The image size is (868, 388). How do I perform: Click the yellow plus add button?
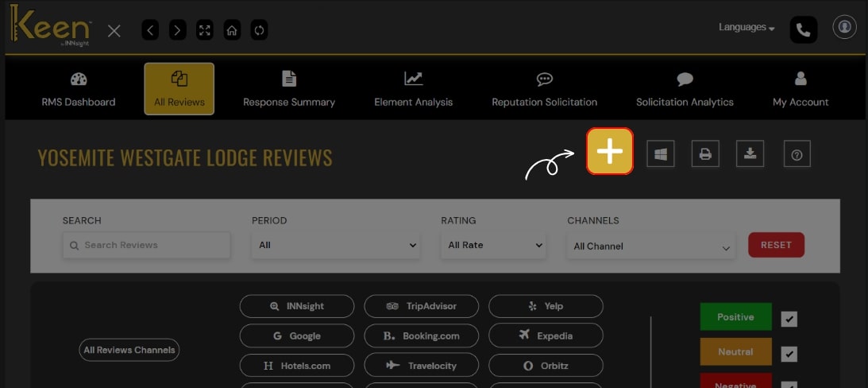[609, 151]
